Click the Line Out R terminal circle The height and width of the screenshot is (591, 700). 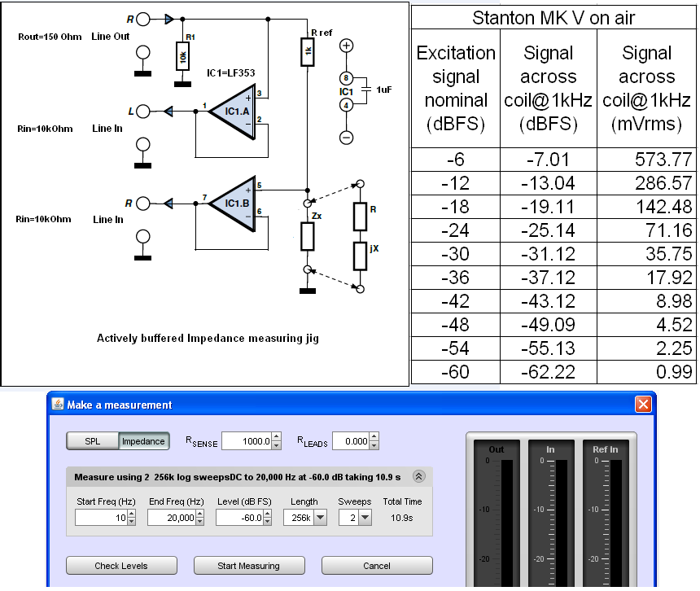[x=143, y=20]
